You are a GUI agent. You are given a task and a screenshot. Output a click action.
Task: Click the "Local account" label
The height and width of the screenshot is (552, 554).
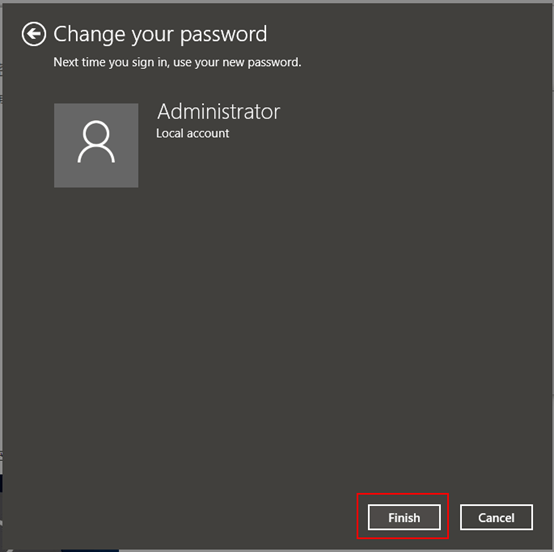pyautogui.click(x=193, y=133)
